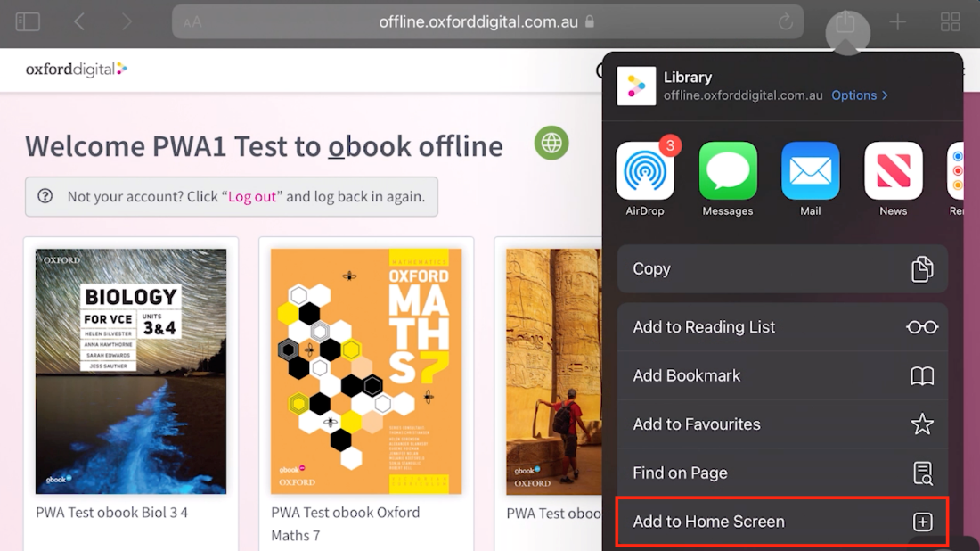Open Messages from share sheet
Viewport: 980px width, 551px height.
point(728,171)
